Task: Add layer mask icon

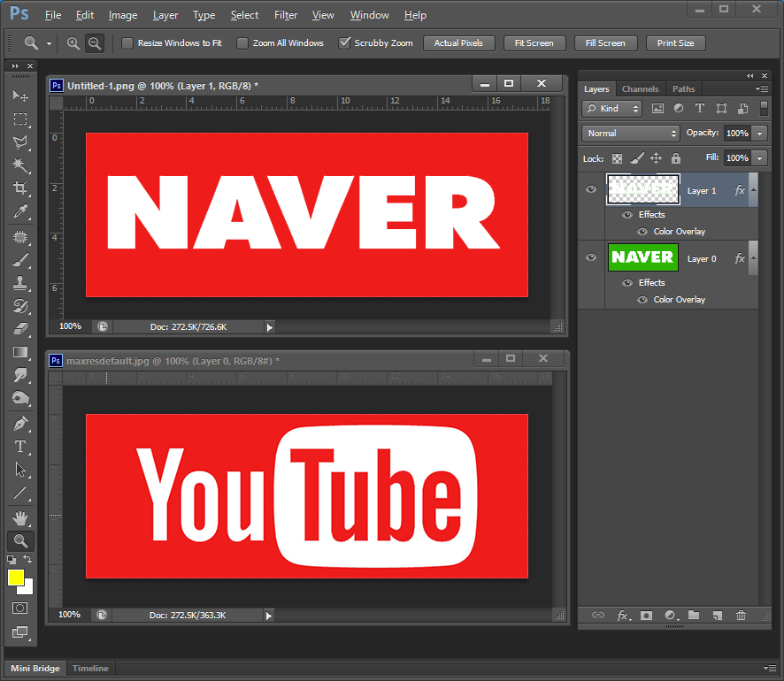Action: tap(647, 615)
